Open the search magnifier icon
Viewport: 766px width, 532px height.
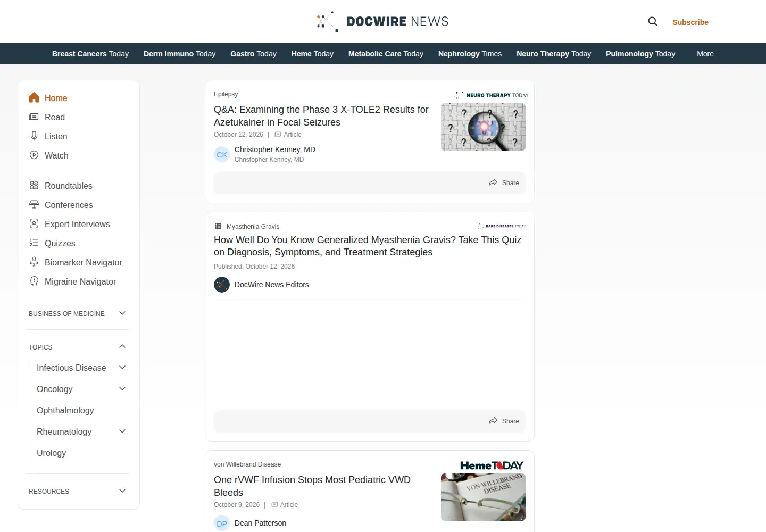[x=653, y=21]
